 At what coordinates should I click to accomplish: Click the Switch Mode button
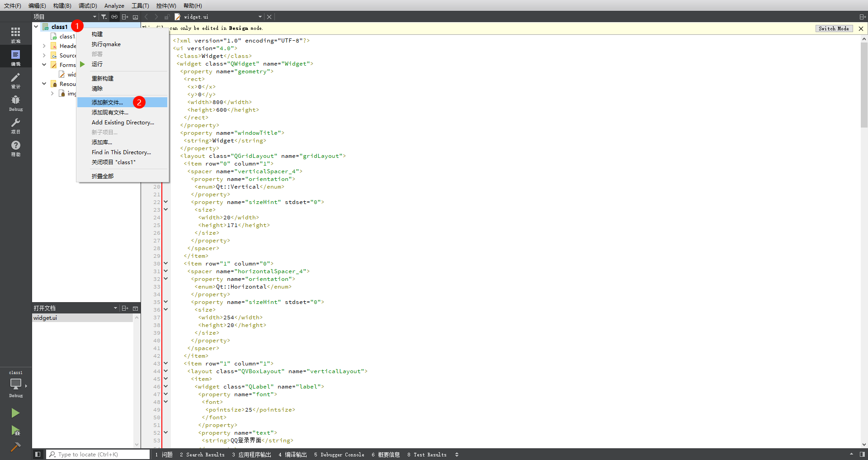834,28
